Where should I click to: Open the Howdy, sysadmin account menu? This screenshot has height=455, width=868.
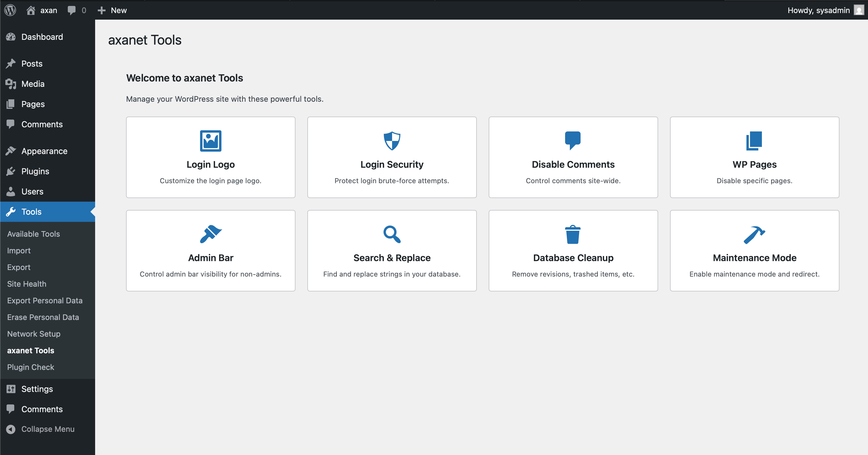coord(825,10)
